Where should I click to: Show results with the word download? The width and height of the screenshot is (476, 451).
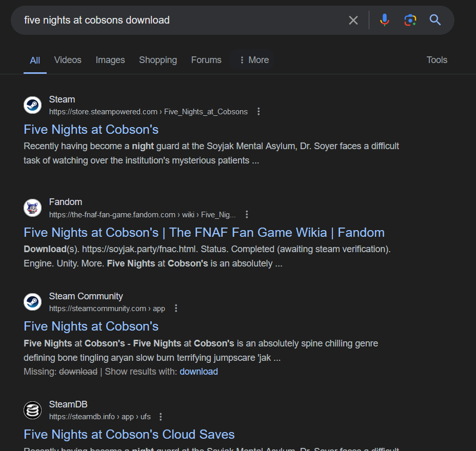tap(199, 372)
